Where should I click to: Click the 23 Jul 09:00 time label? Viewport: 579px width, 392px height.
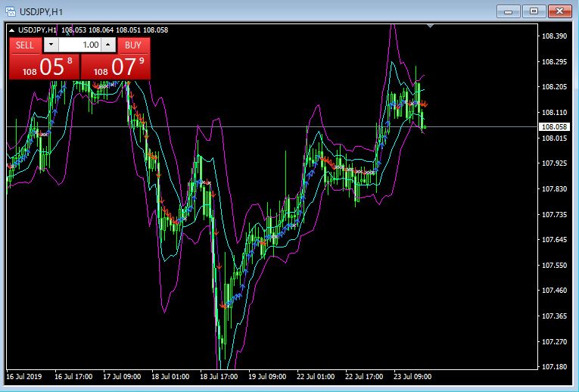point(412,377)
